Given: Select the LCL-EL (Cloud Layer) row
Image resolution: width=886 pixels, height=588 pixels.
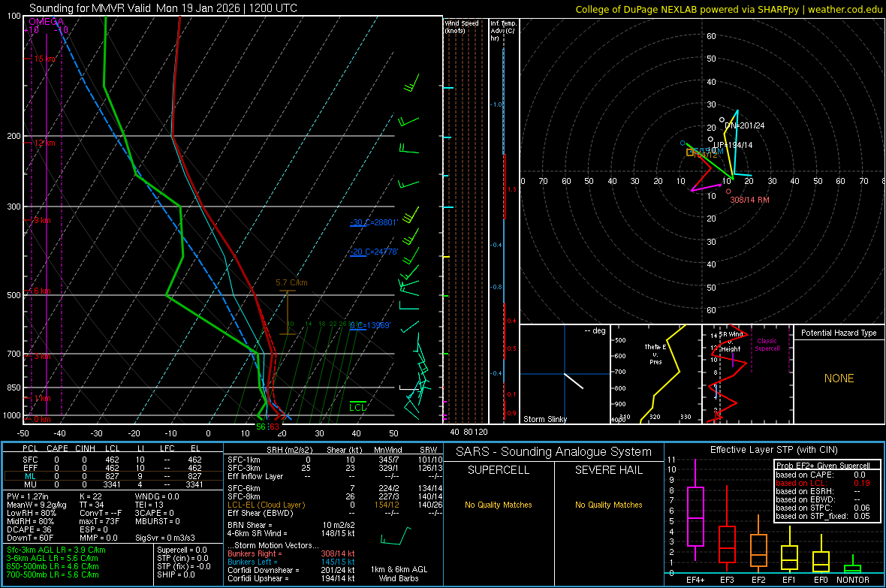Looking at the screenshot, I should (335, 505).
